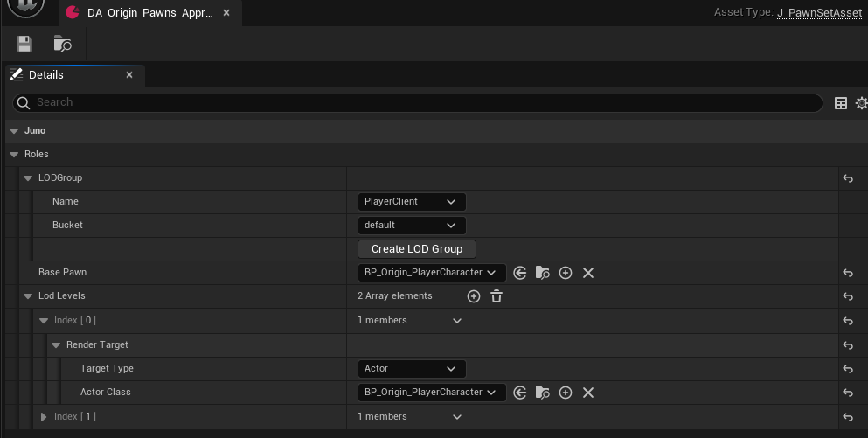Viewport: 868px width, 438px height.
Task: Add an element to Lod Levels array
Action: pyautogui.click(x=474, y=296)
